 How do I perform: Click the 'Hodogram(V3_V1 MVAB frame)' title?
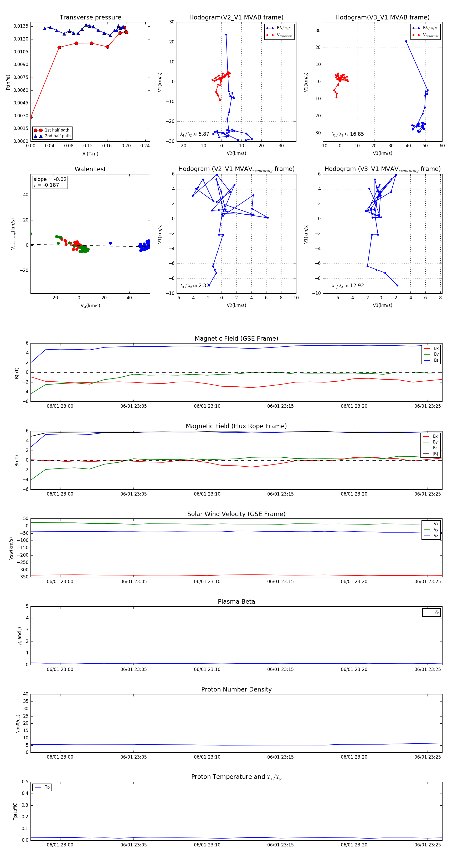pyautogui.click(x=382, y=18)
